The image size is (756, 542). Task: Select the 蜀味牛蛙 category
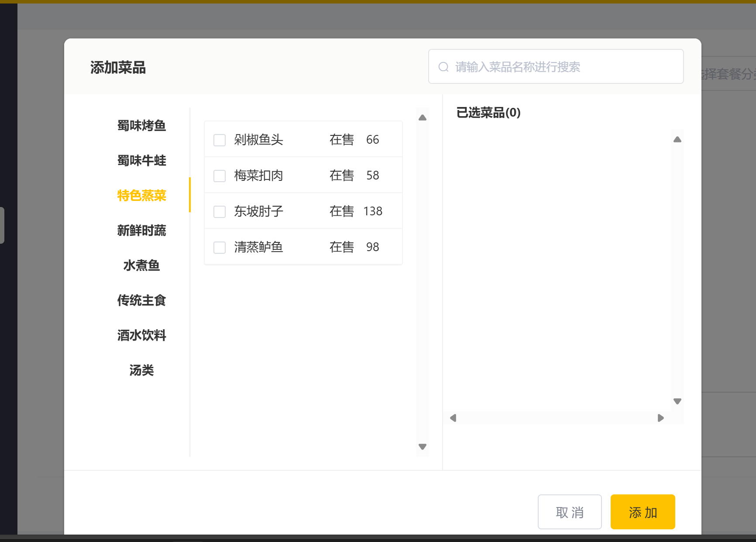click(141, 160)
